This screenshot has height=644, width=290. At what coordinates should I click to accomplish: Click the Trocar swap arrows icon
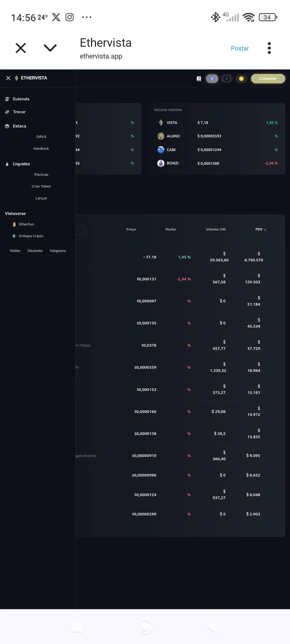(7, 112)
